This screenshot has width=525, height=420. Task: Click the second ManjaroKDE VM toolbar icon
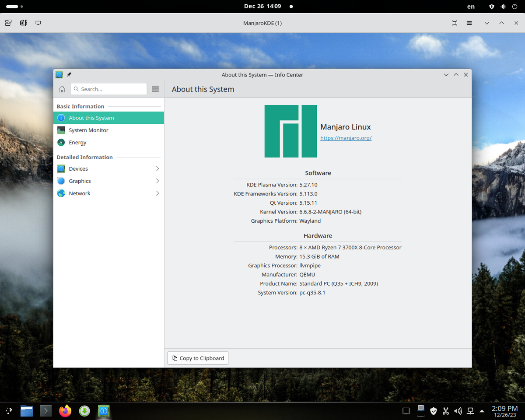pos(23,23)
